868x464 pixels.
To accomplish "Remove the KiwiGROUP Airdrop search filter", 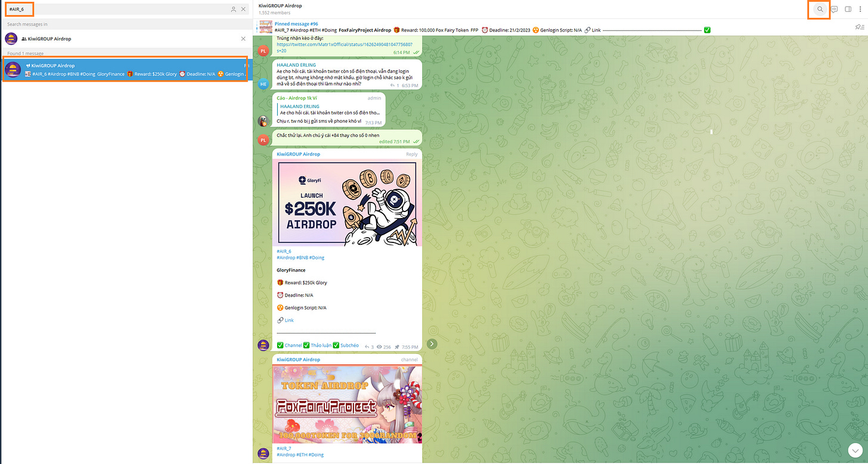I will [x=243, y=39].
